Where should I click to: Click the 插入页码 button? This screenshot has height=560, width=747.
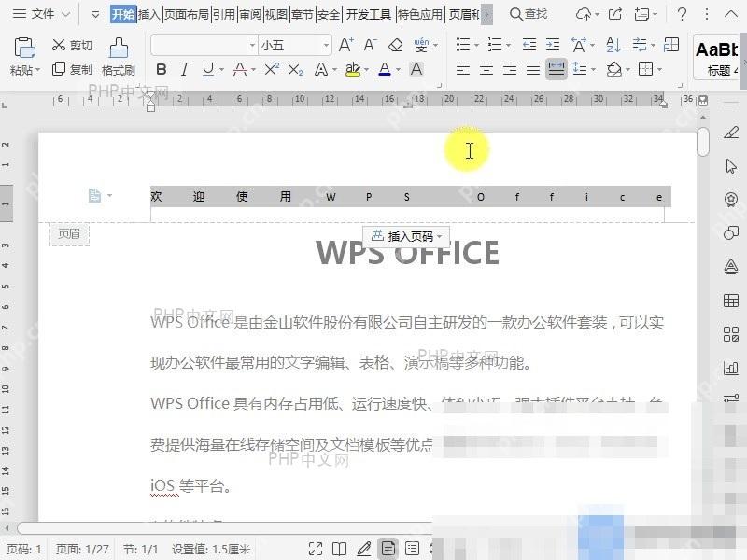coord(406,236)
